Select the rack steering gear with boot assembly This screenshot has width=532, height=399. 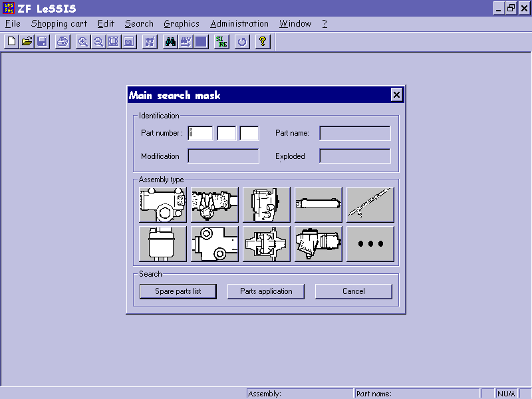215,205
